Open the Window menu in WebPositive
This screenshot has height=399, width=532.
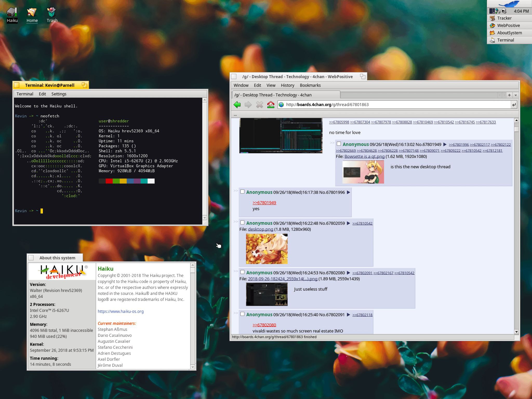tap(241, 85)
